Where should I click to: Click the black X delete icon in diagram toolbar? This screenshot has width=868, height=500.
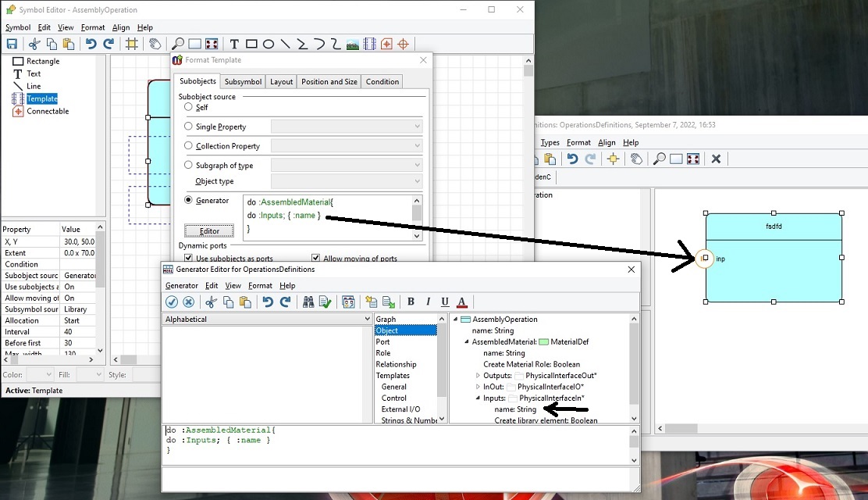point(716,159)
